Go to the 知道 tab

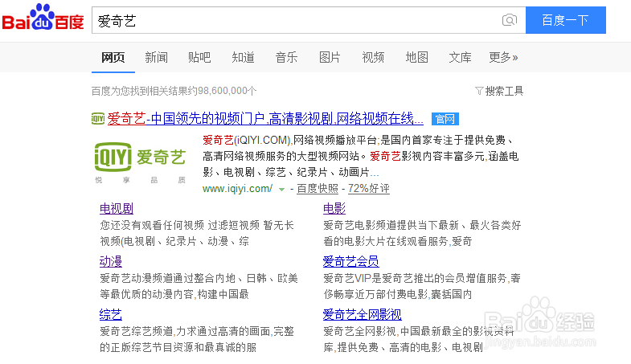[x=243, y=58]
